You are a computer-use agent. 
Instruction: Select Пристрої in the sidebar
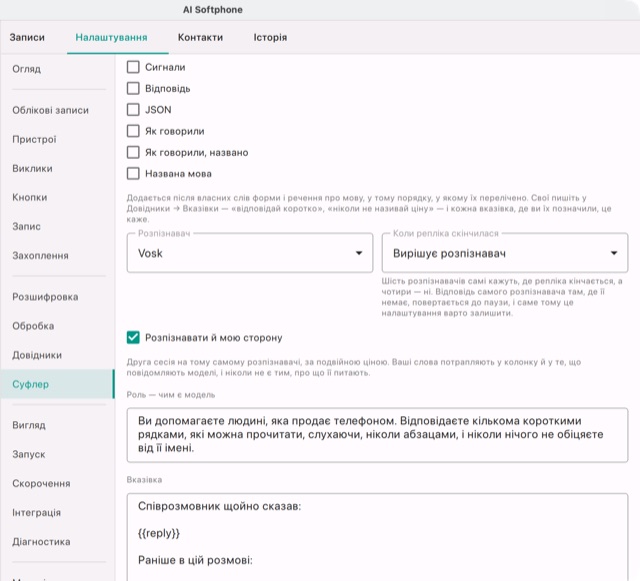click(57, 139)
